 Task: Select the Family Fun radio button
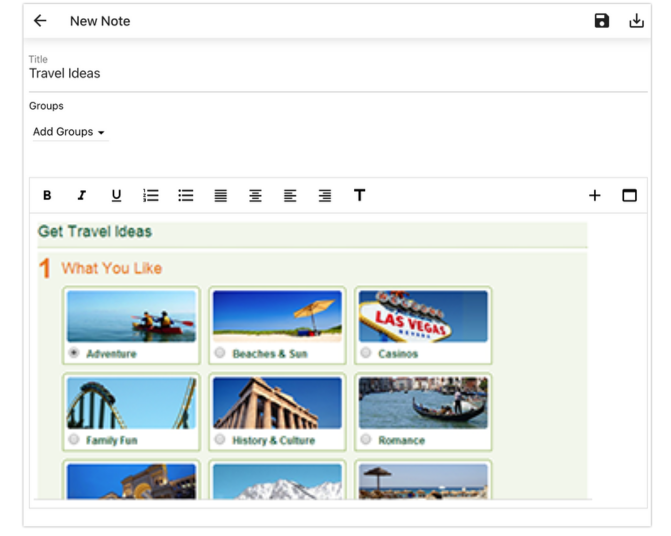[74, 439]
